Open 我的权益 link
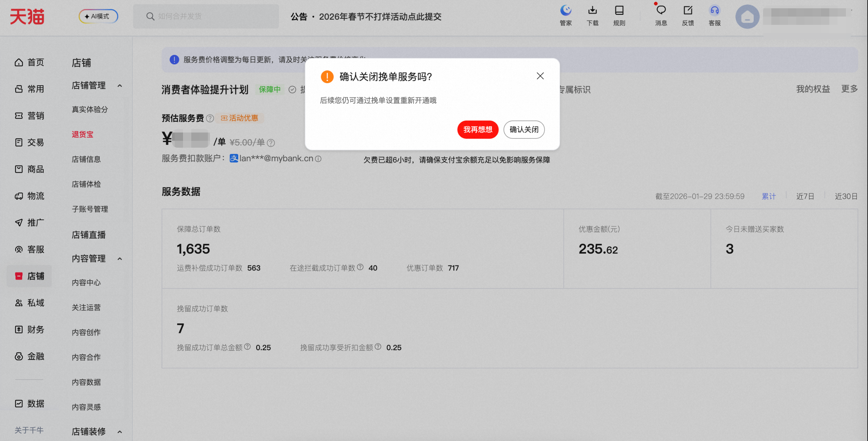The image size is (868, 441). click(x=813, y=89)
